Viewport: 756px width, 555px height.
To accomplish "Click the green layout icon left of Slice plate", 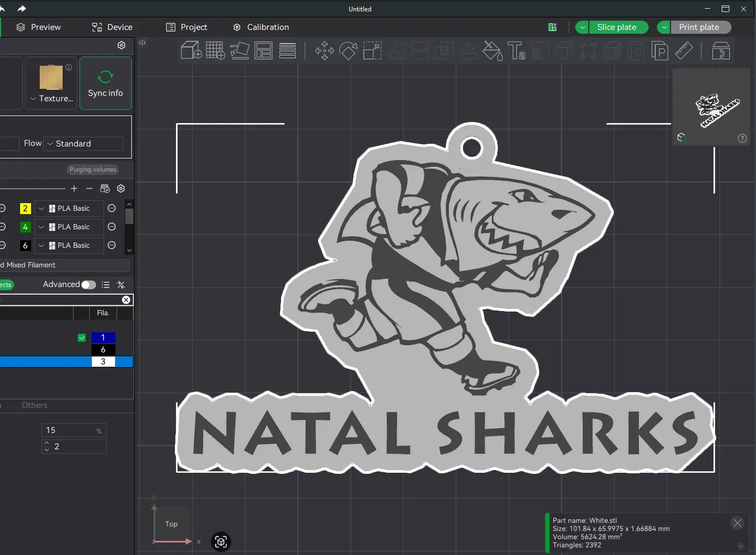I will pyautogui.click(x=552, y=27).
